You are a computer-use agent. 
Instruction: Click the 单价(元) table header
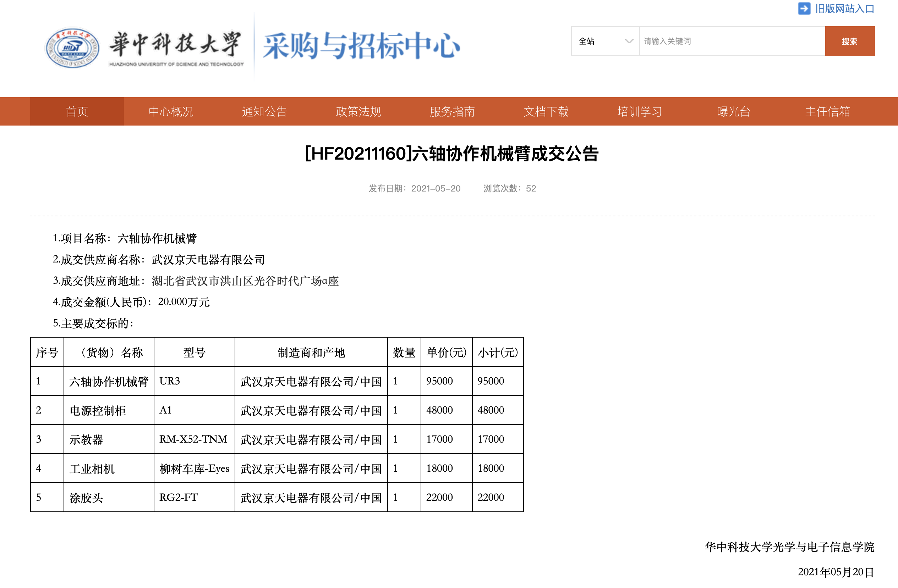(x=447, y=352)
